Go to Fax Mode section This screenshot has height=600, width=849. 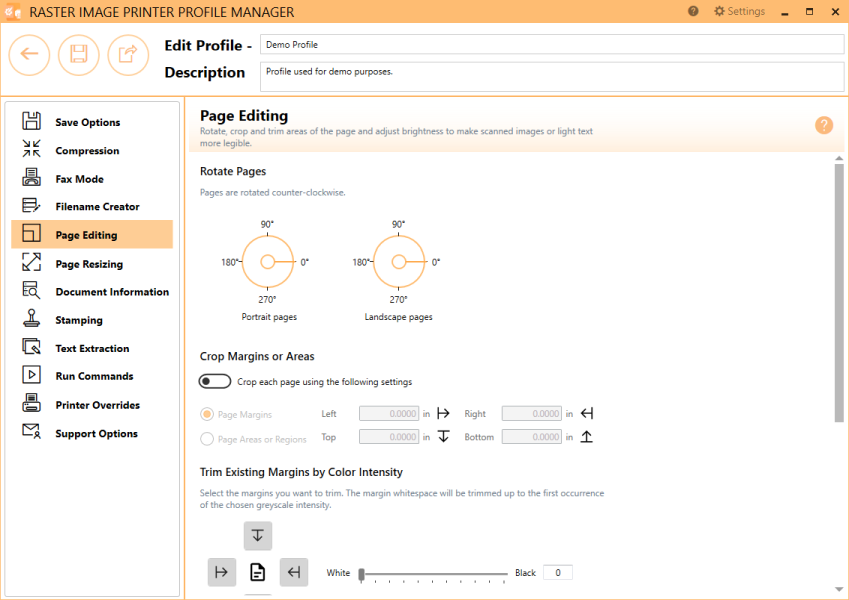pos(92,179)
